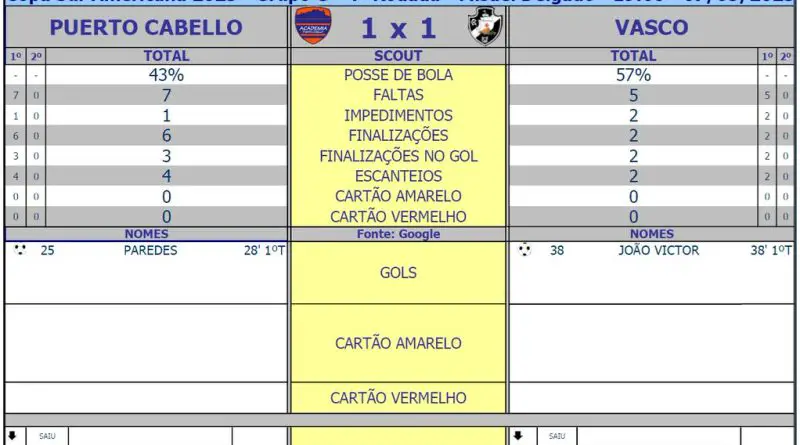Click the 57% possession cell
Viewport: 800px width, 445px height.
pos(633,75)
